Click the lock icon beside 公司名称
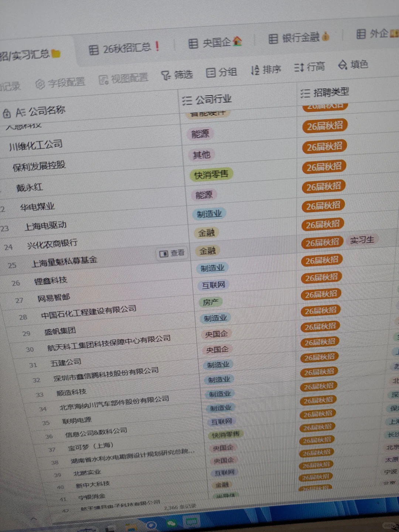Viewport: 399px width, 532px height. pos(7,113)
